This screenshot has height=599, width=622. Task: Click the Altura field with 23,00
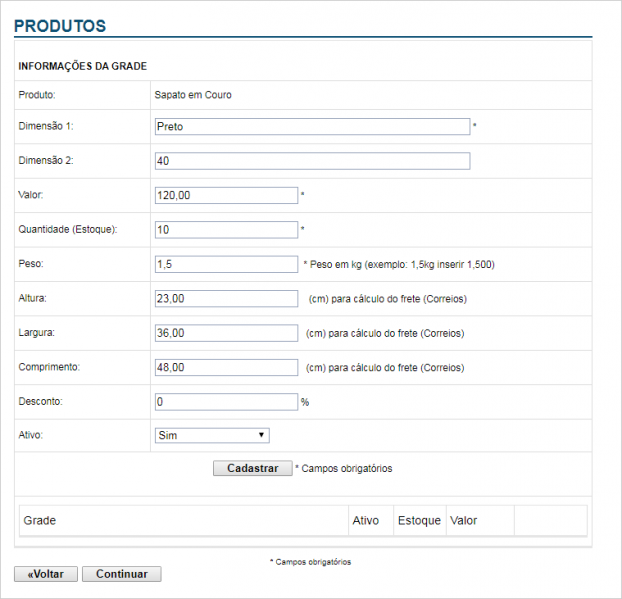(x=226, y=298)
